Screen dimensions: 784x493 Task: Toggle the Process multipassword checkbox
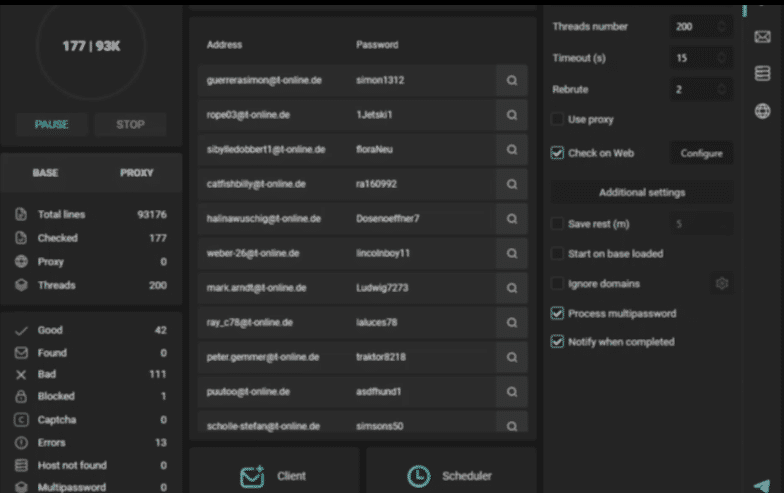558,313
